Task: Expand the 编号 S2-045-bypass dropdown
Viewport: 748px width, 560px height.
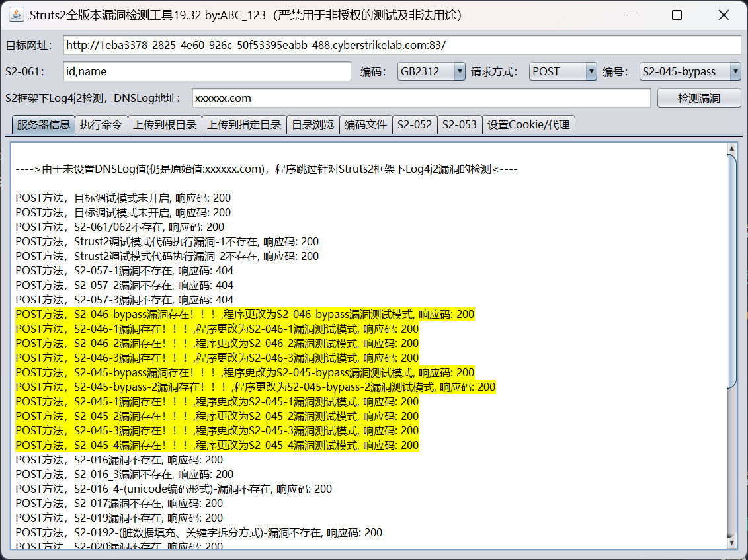Action: [690, 71]
